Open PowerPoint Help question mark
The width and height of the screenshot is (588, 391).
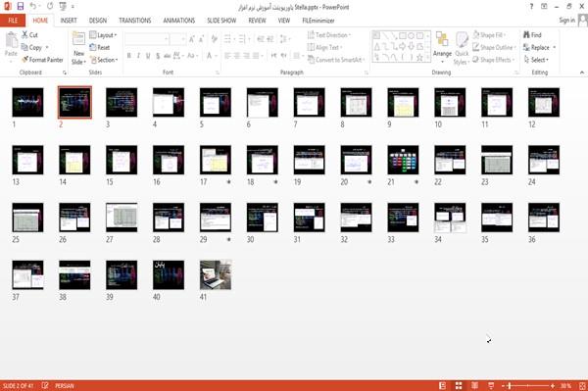click(x=531, y=7)
